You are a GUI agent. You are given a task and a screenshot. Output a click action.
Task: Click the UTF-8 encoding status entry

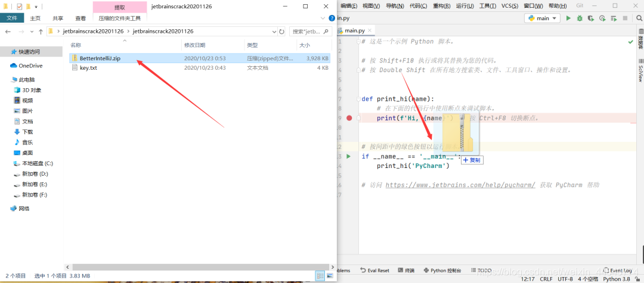pyautogui.click(x=565, y=279)
